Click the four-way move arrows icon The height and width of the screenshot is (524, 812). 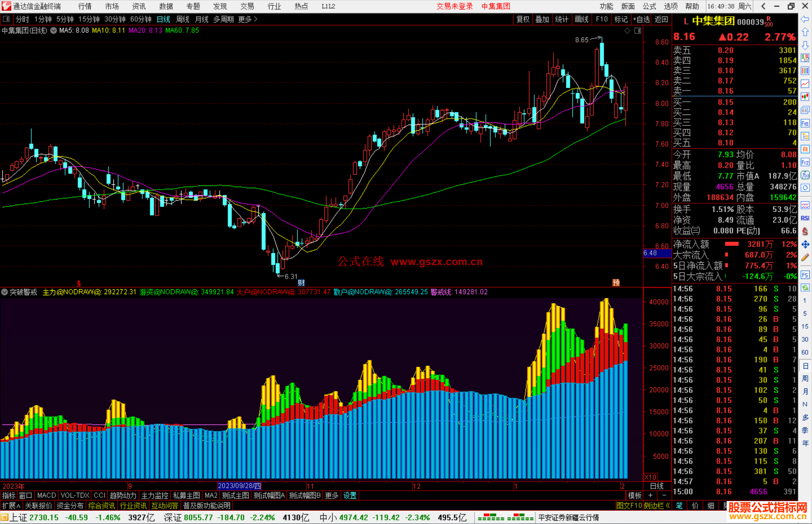pos(805,245)
